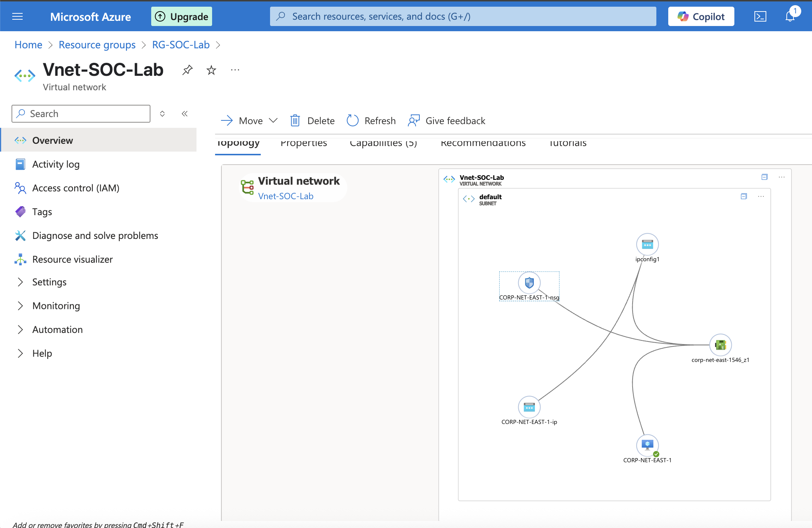This screenshot has height=528, width=812.
Task: Open the Cloud Shell icon in header
Action: (760, 16)
